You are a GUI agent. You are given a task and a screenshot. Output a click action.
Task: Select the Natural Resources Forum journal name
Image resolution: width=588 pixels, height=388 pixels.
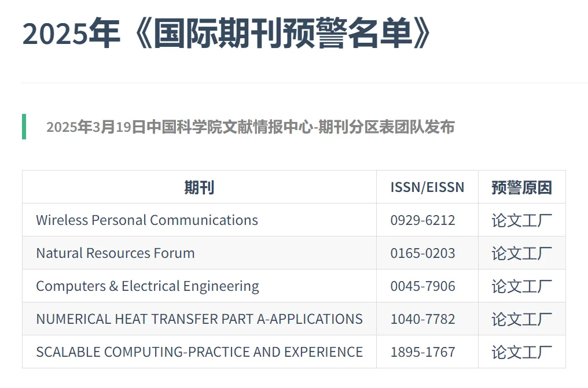(x=115, y=253)
